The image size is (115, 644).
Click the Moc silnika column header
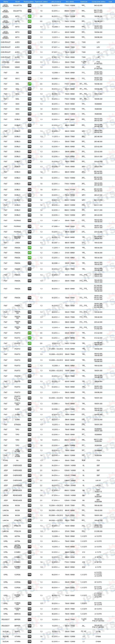(x=70, y=1)
